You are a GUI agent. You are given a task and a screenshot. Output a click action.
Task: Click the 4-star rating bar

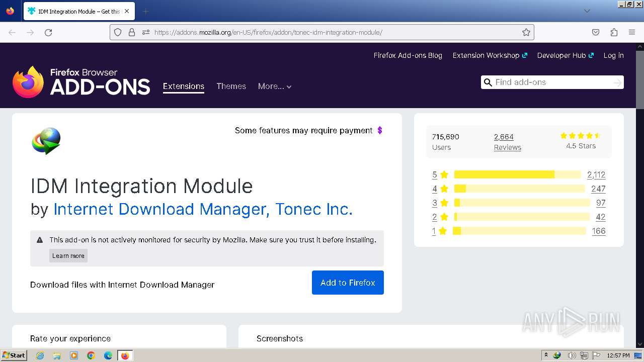519,189
